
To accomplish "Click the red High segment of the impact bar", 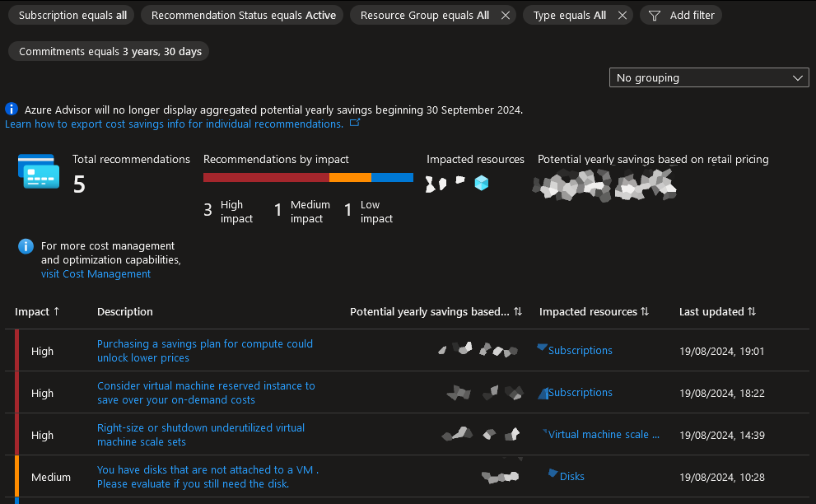I will point(263,177).
